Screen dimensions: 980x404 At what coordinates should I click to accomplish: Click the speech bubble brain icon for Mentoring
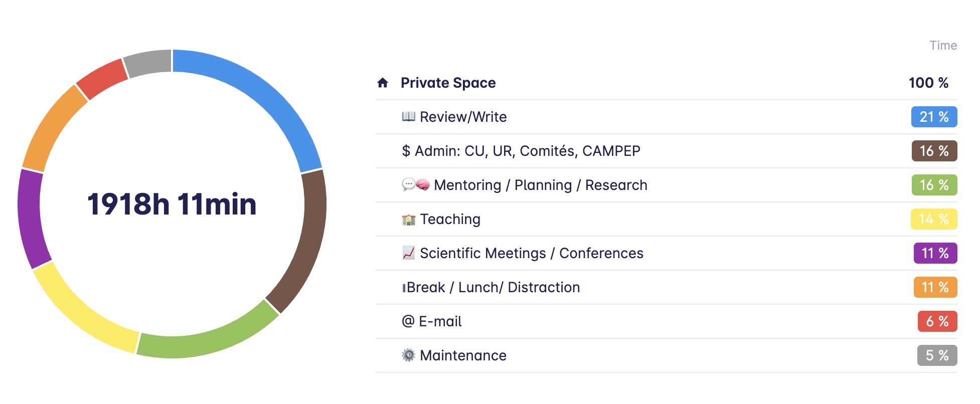coord(416,185)
